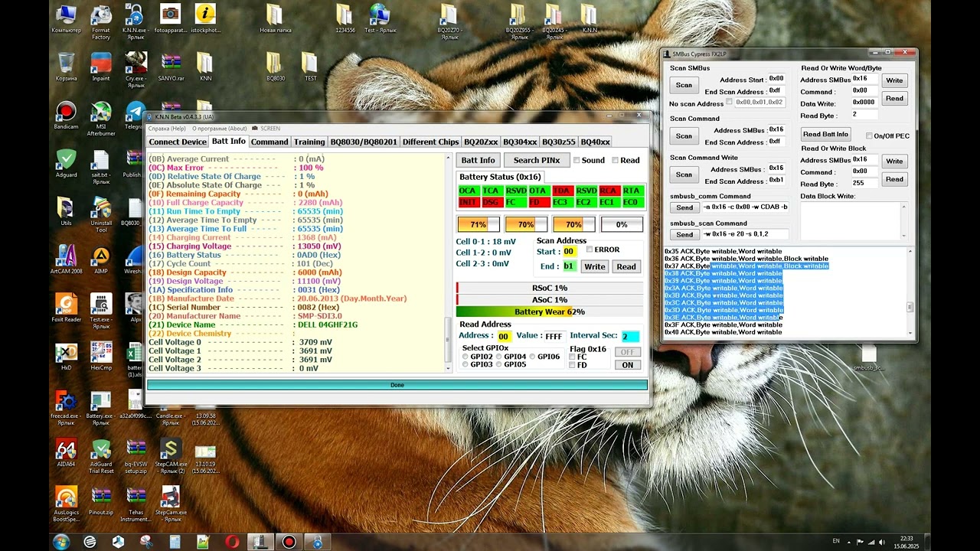This screenshot has height=551, width=980.
Task: Open the Корзина recycle bin icon
Action: pos(67,67)
